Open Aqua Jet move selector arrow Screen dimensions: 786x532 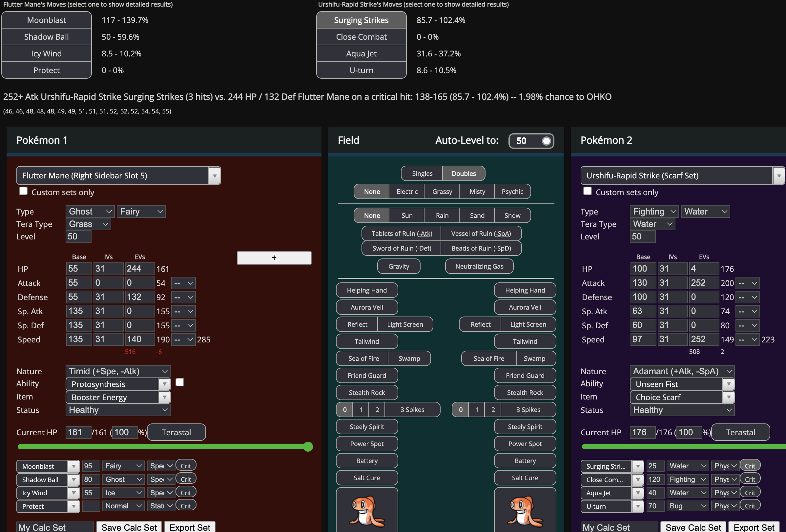pos(637,493)
